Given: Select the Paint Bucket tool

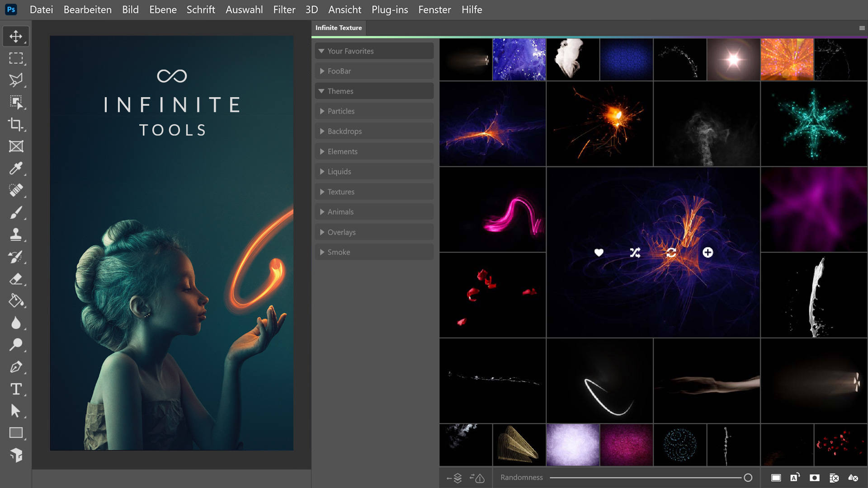Looking at the screenshot, I should point(16,300).
